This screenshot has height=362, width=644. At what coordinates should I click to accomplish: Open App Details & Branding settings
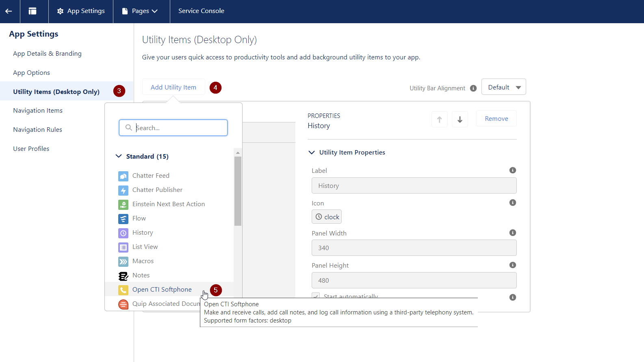pyautogui.click(x=47, y=54)
